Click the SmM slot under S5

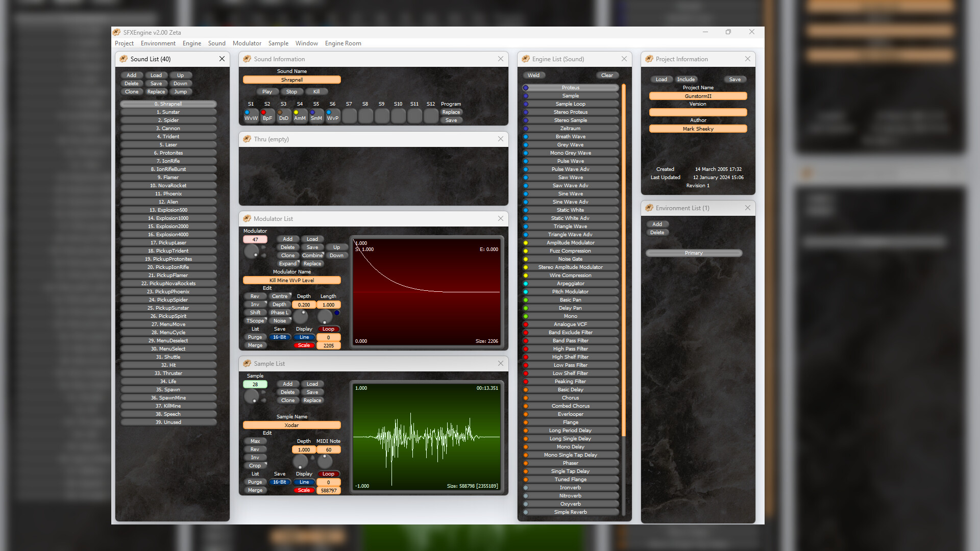coord(316,116)
